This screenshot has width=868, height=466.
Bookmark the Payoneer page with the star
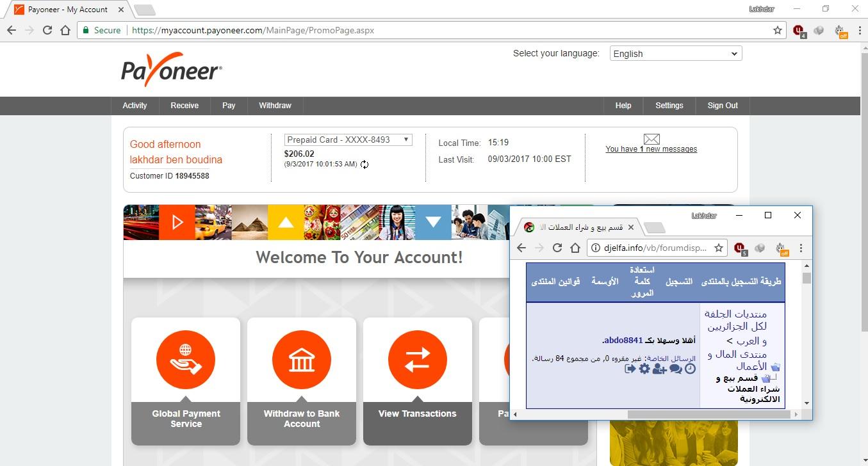pyautogui.click(x=778, y=30)
